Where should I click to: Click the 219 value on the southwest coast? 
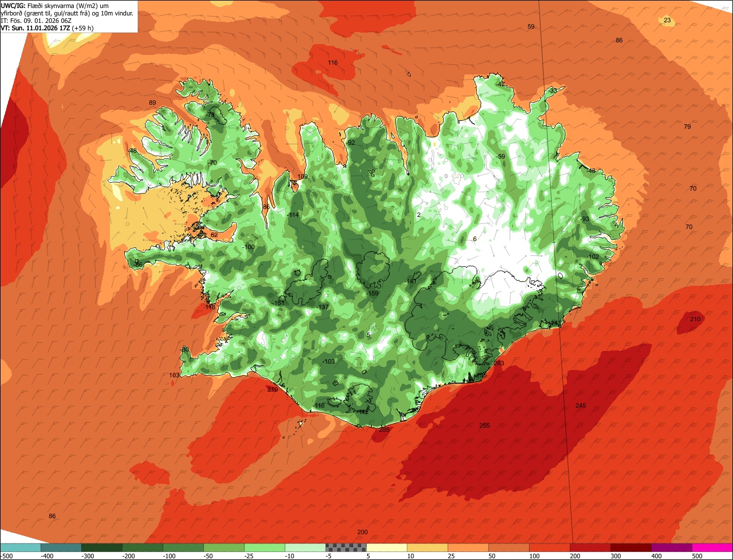(273, 389)
